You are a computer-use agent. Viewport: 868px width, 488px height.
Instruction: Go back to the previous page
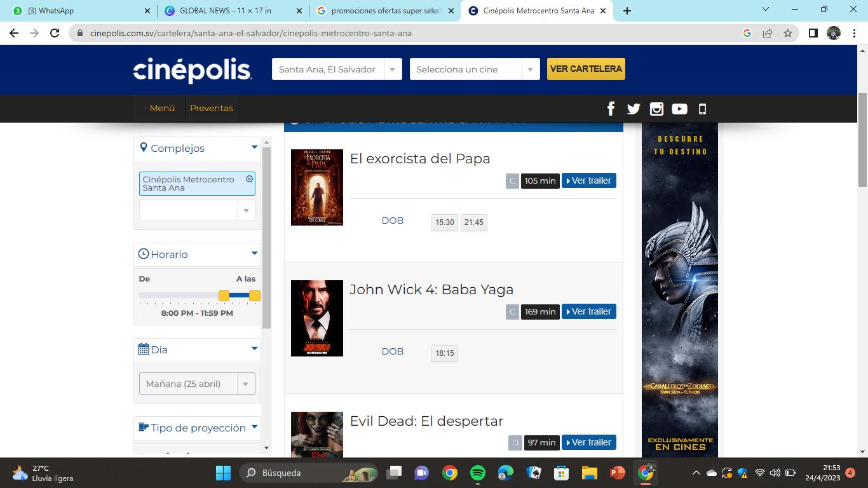click(x=14, y=33)
